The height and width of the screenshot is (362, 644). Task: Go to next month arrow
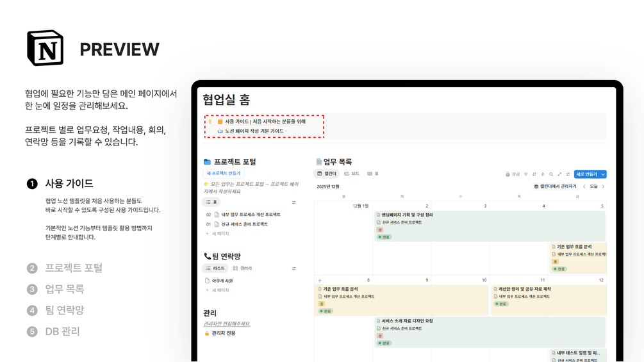click(604, 186)
